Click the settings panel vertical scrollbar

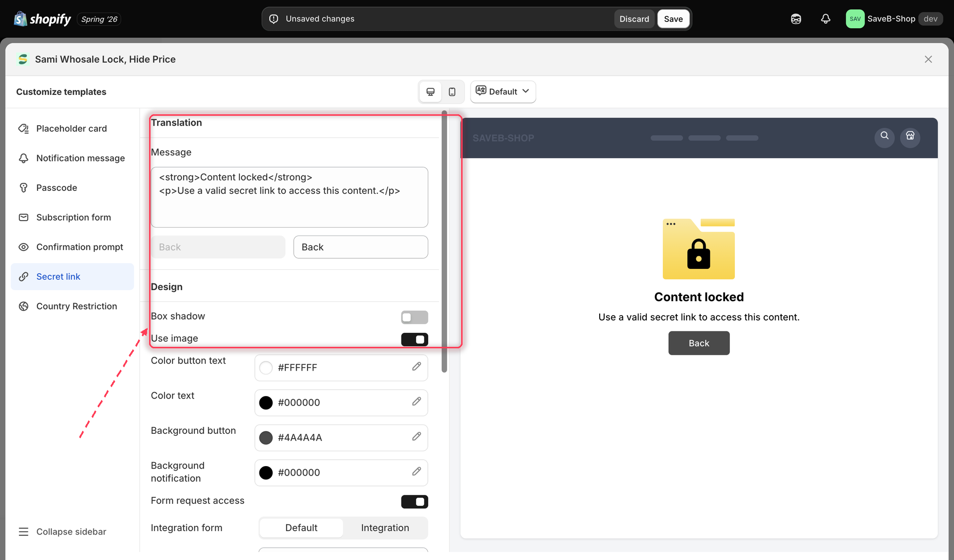[x=444, y=241]
